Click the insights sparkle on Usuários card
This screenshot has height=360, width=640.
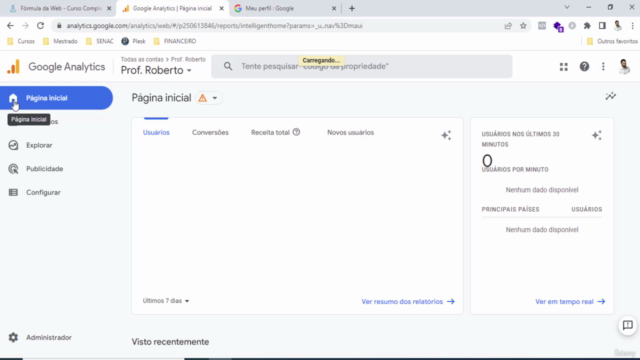[x=446, y=135]
